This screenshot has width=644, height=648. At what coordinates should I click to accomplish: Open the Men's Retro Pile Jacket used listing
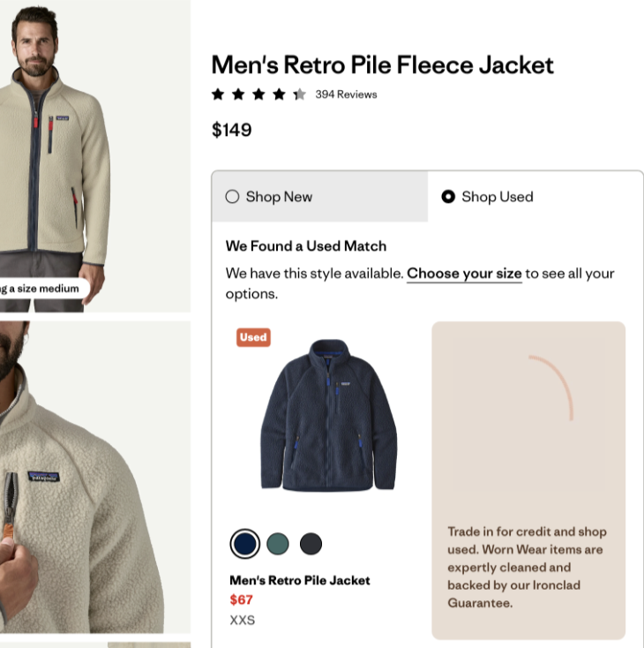pyautogui.click(x=300, y=580)
